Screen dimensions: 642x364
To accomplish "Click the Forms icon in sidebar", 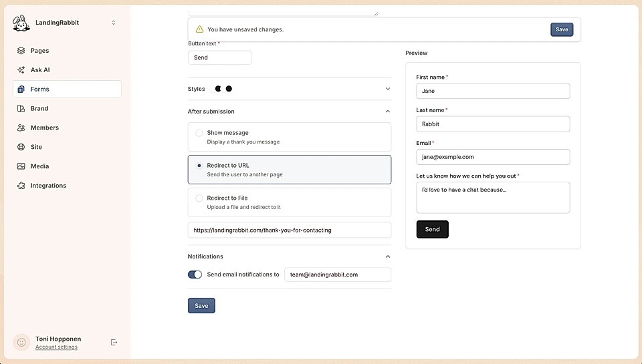I will coord(21,89).
